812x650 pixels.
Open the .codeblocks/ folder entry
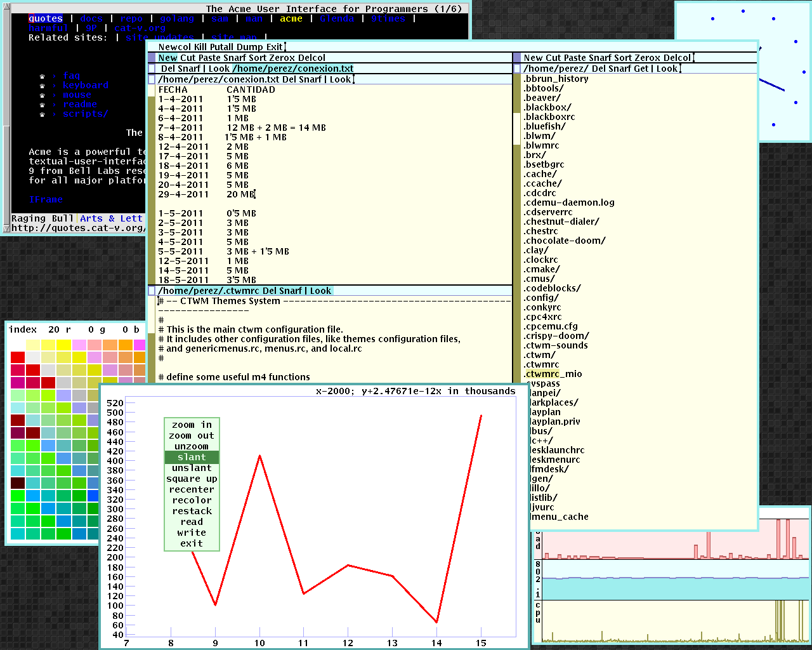point(552,288)
